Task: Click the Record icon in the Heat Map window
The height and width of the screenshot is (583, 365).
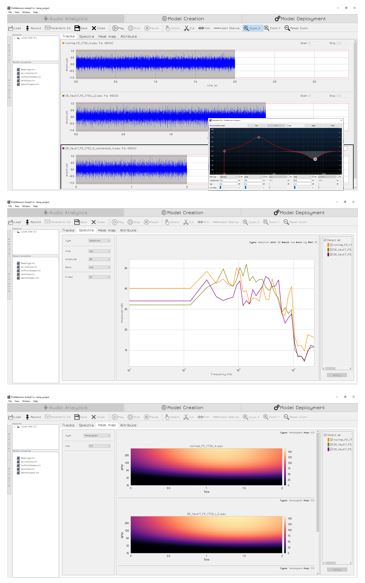Action: pos(27,417)
